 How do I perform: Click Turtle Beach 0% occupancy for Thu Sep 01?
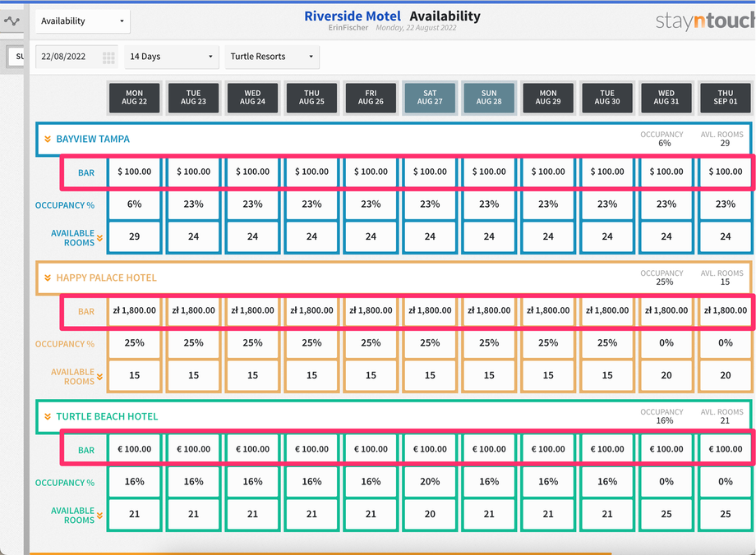point(726,482)
